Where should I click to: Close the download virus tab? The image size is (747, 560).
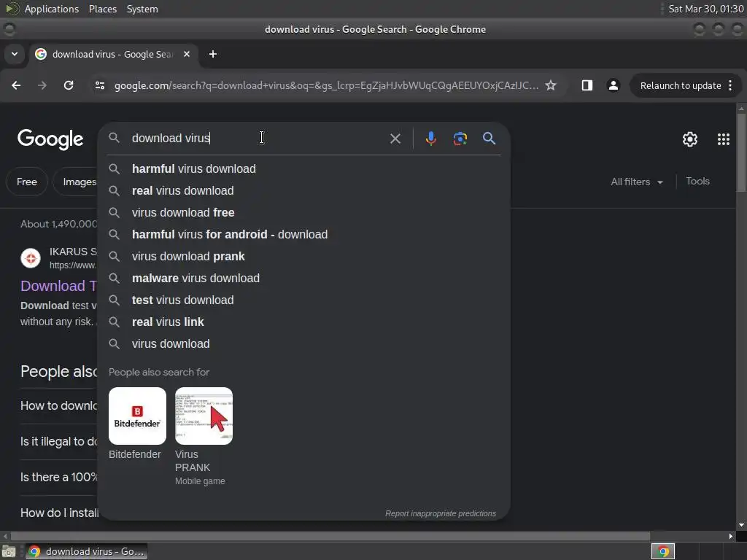pyautogui.click(x=187, y=54)
